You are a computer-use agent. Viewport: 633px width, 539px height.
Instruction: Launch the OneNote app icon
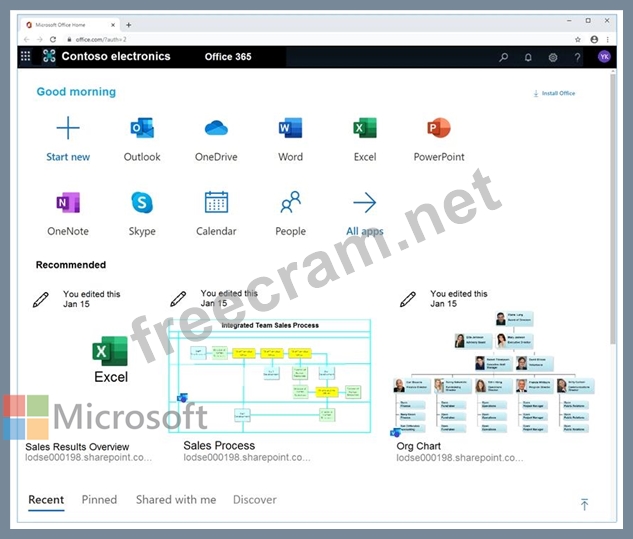pos(68,202)
